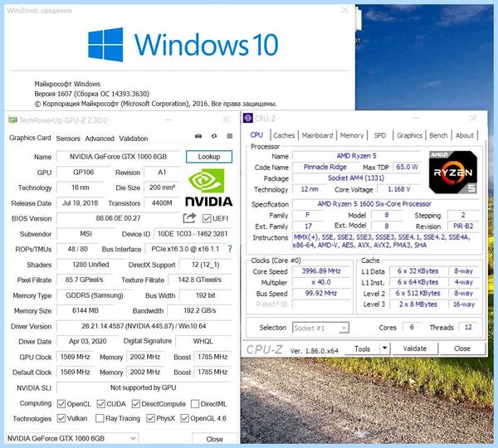Click the Close button in CPU-Z
Screen dimensions: 498x448
point(462,348)
